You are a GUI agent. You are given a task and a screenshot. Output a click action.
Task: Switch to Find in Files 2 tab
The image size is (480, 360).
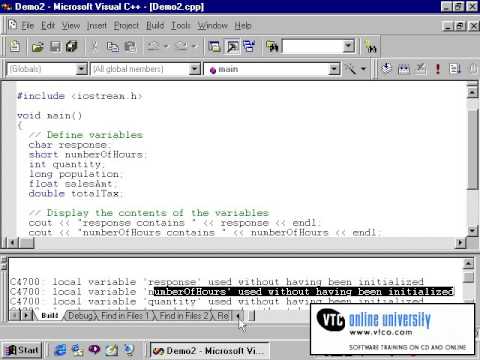[x=184, y=315]
